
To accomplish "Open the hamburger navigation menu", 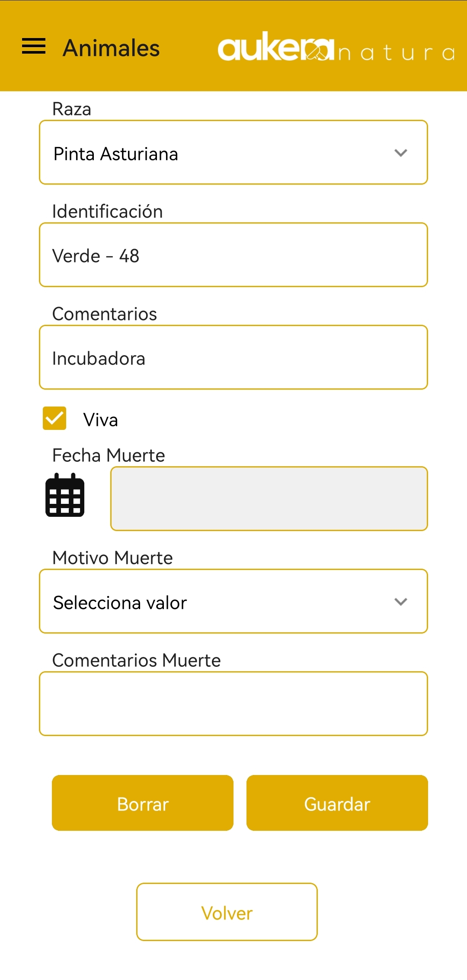I will coord(34,46).
